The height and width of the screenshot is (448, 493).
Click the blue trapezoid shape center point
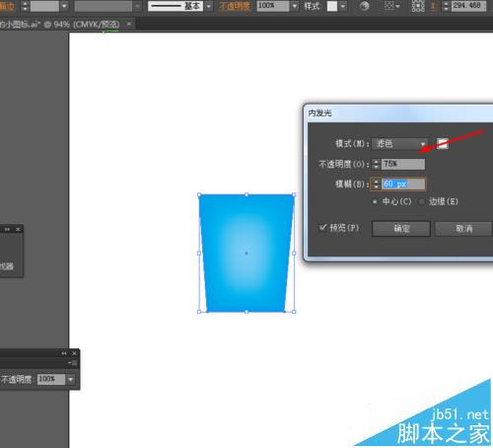246,253
